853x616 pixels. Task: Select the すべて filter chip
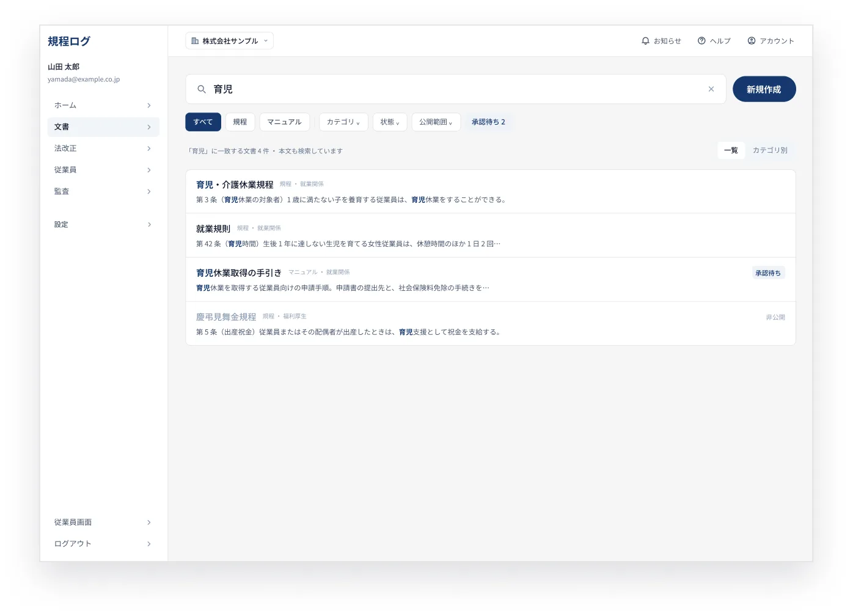tap(203, 122)
